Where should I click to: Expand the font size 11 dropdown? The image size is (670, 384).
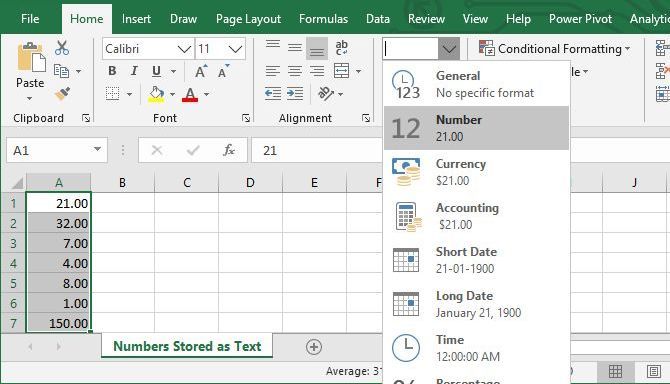click(x=235, y=49)
